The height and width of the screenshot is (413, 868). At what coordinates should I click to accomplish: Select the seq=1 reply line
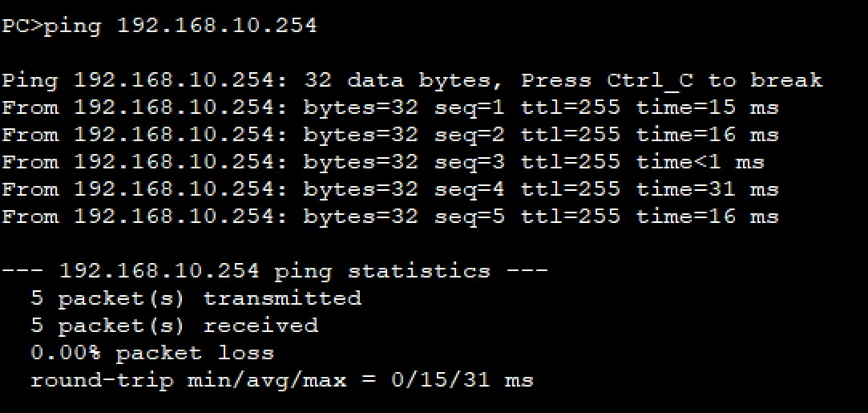[x=390, y=107]
